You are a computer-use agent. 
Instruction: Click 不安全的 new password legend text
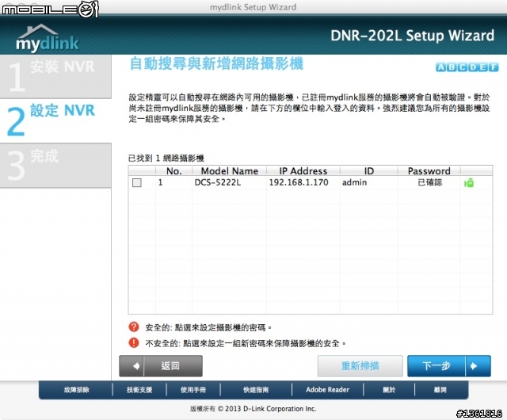[x=246, y=343]
